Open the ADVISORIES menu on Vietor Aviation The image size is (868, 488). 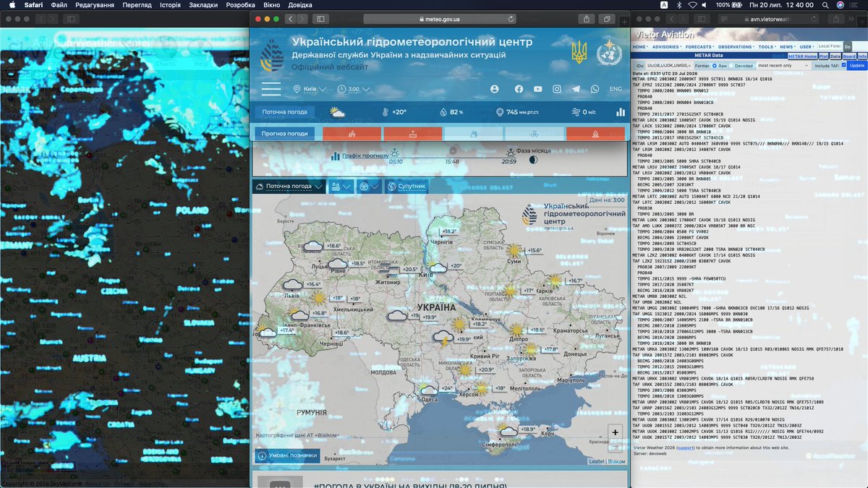pyautogui.click(x=665, y=46)
